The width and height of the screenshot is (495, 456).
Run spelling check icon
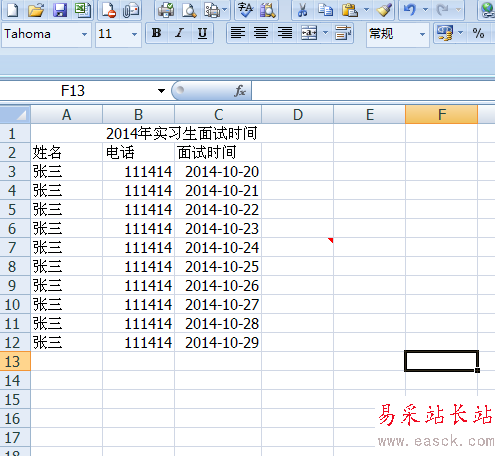coord(246,10)
